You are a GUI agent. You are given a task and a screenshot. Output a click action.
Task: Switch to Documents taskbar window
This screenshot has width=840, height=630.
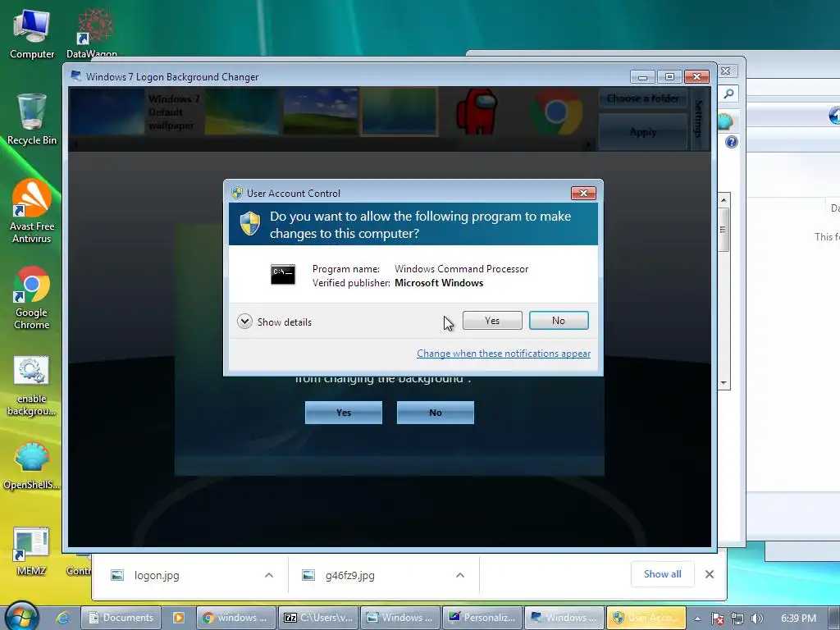pos(121,618)
